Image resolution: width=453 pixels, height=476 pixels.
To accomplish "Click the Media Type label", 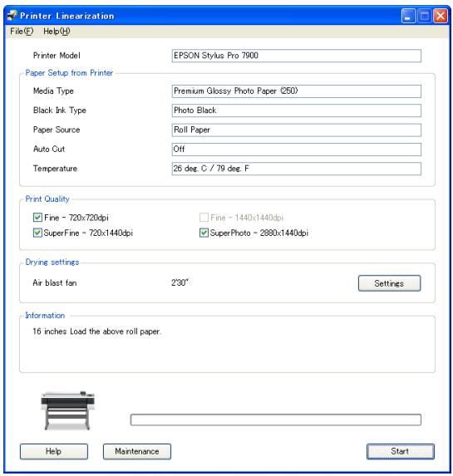I will 53,91.
